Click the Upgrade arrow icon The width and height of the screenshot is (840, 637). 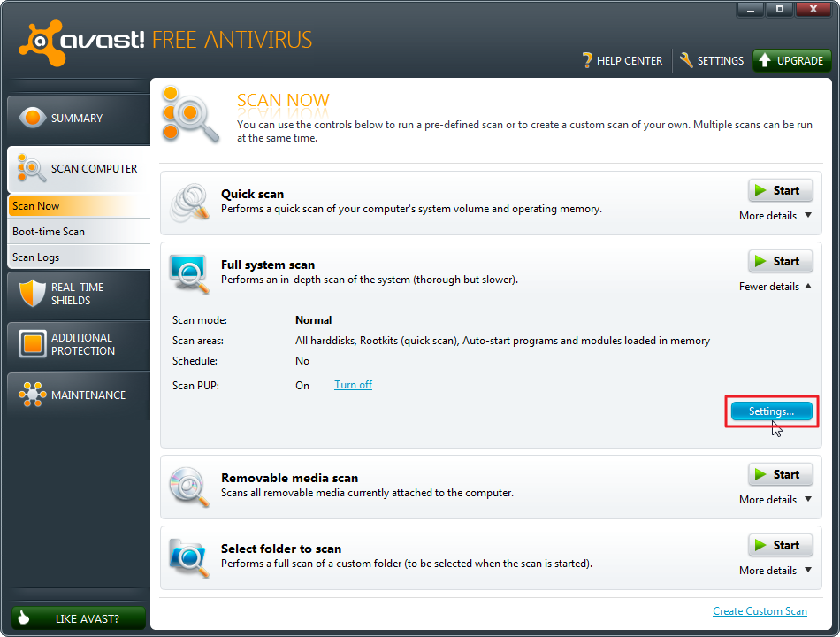tap(765, 60)
